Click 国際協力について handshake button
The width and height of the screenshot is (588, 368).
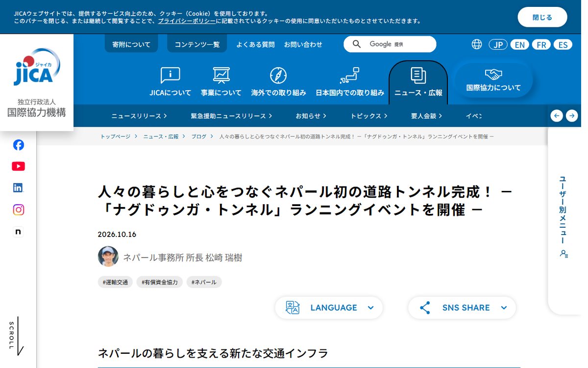click(493, 80)
